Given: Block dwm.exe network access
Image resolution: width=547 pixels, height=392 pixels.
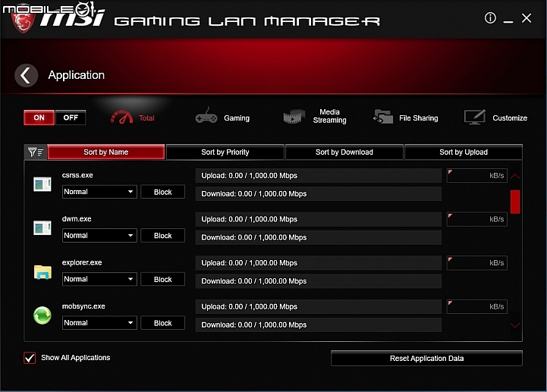Looking at the screenshot, I should 162,235.
